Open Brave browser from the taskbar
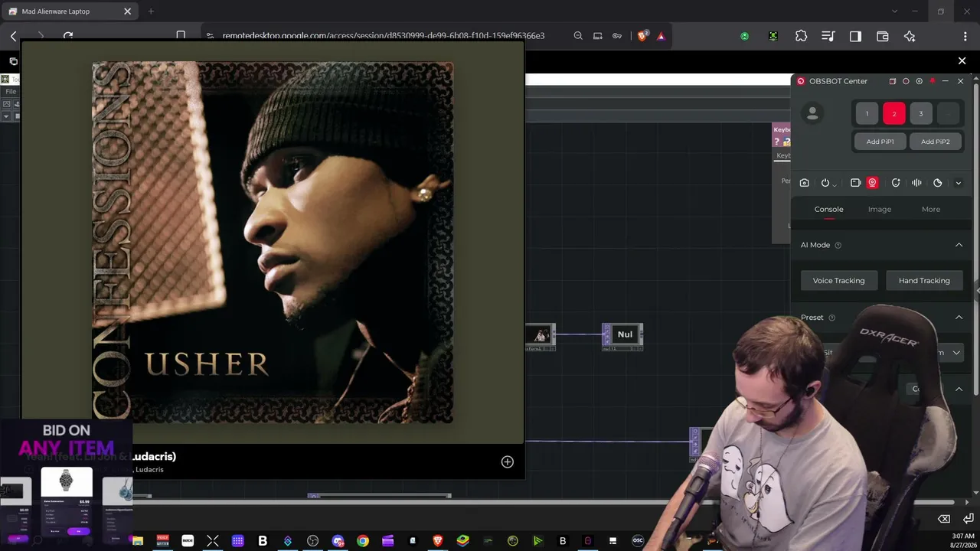 tap(438, 541)
